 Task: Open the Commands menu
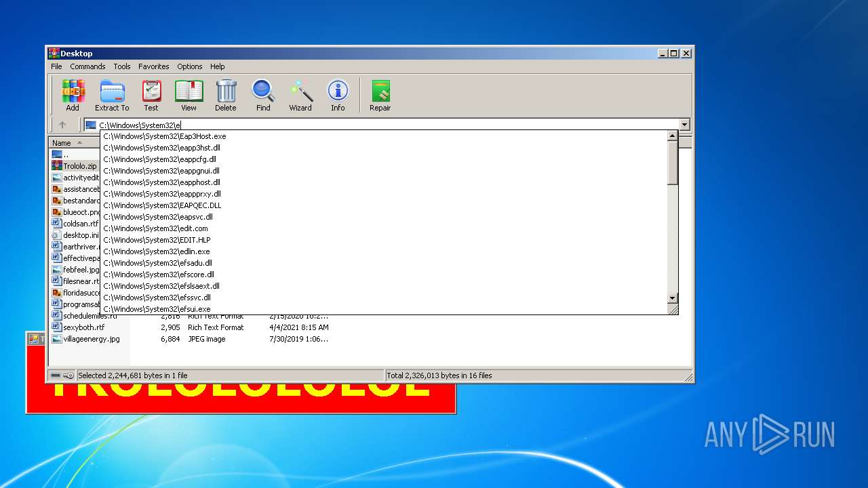87,66
